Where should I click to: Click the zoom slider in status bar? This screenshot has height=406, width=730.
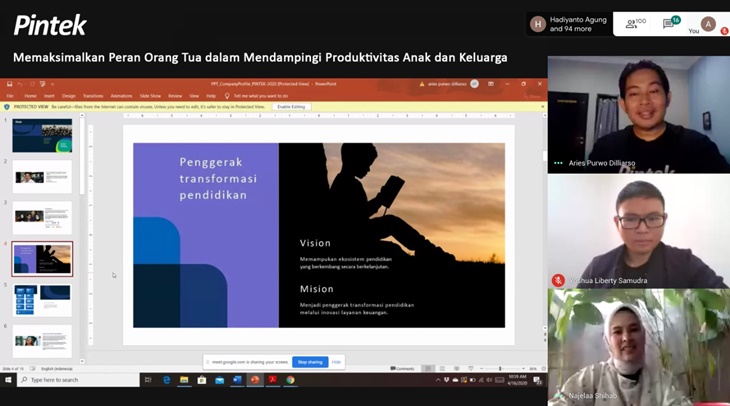501,368
